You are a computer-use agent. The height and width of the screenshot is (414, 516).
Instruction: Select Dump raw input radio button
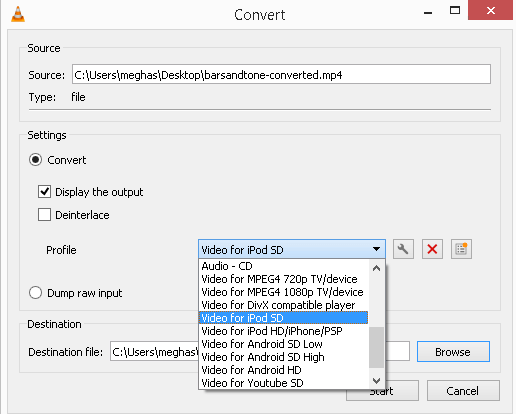[35, 293]
